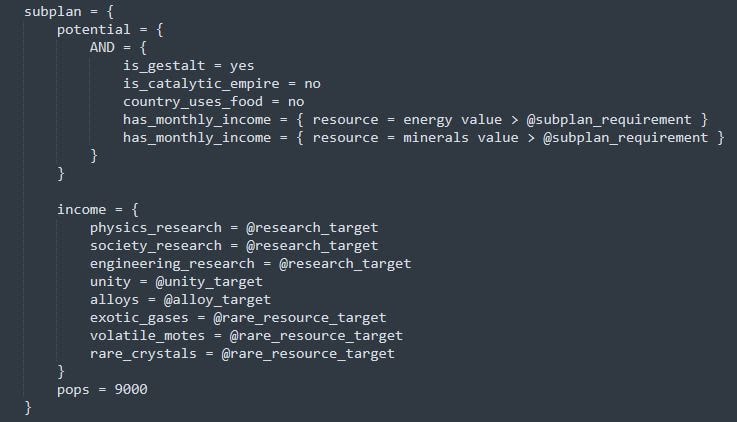Screen dimensions: 737x422
Task: Click 'physics_research' key
Action: tap(156, 227)
